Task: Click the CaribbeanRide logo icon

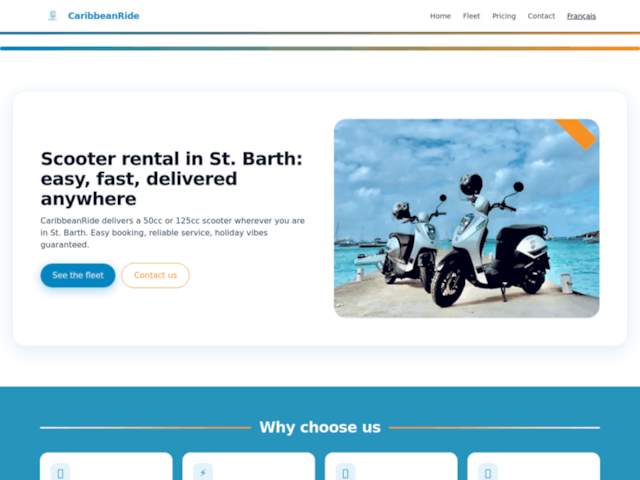Action: [52, 16]
